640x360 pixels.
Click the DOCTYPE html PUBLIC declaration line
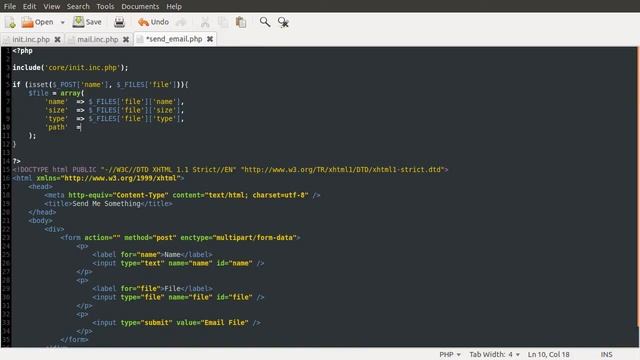pos(230,169)
